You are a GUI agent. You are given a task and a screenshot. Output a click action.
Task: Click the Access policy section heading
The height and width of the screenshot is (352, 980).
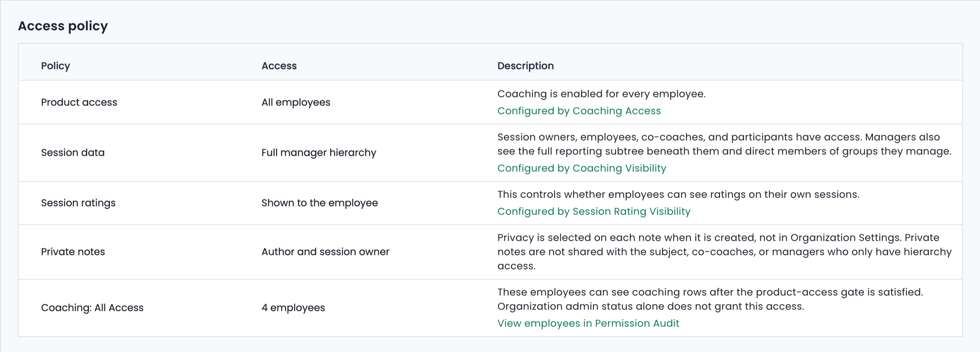pyautogui.click(x=63, y=26)
